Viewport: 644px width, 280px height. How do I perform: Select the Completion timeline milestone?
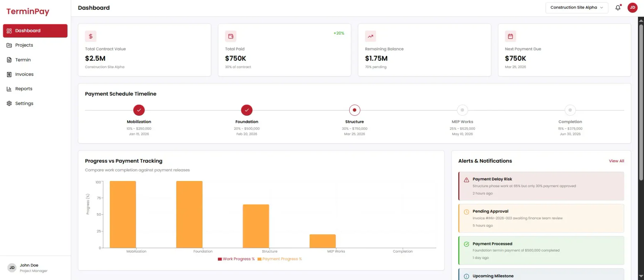[570, 110]
